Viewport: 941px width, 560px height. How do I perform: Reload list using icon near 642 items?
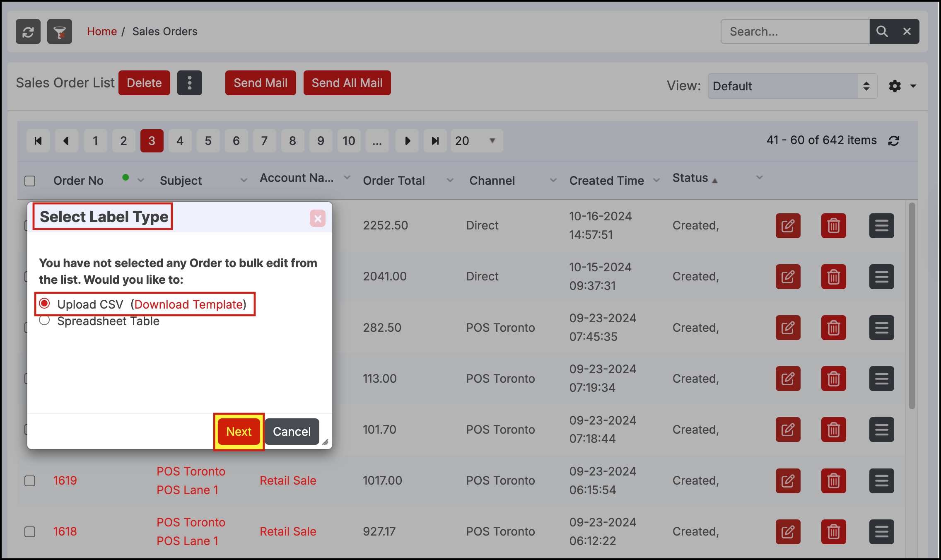coord(894,141)
